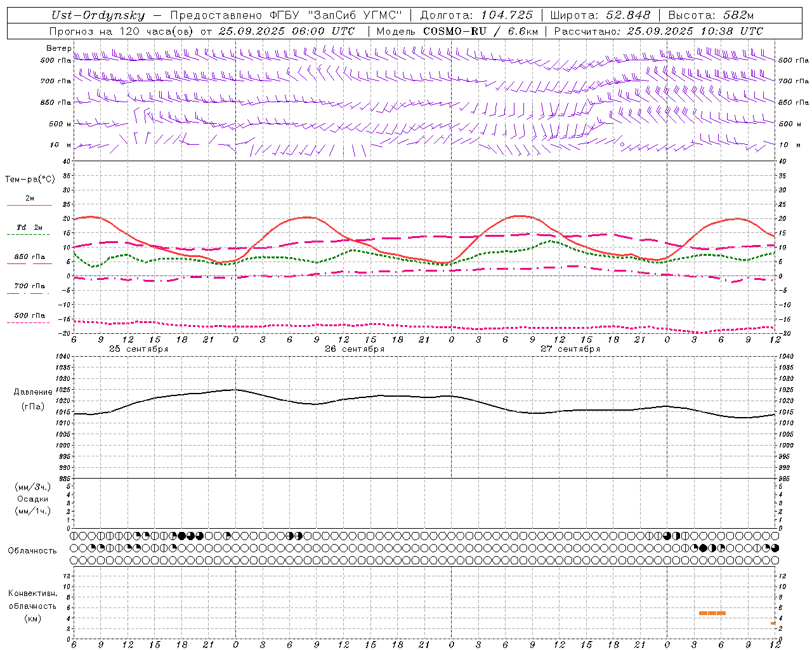
Task: Click the red solid line swatch under 2м legend
Action: click(x=29, y=206)
